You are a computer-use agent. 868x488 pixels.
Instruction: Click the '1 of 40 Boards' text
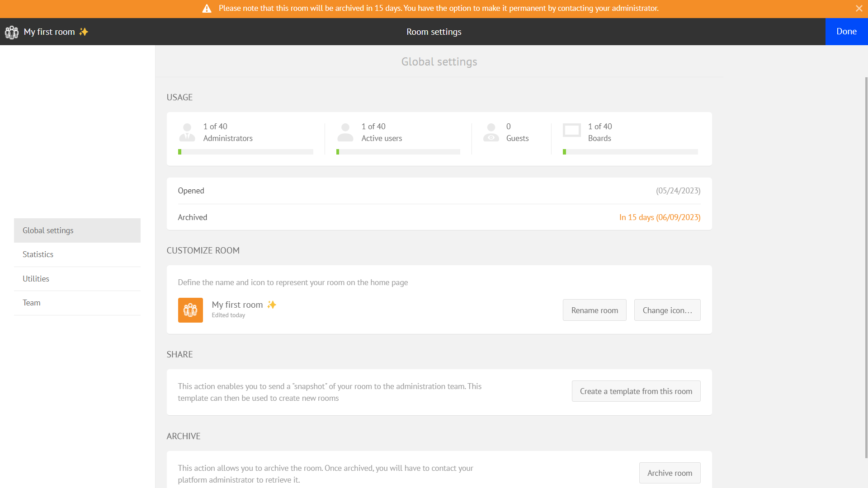[x=600, y=132]
